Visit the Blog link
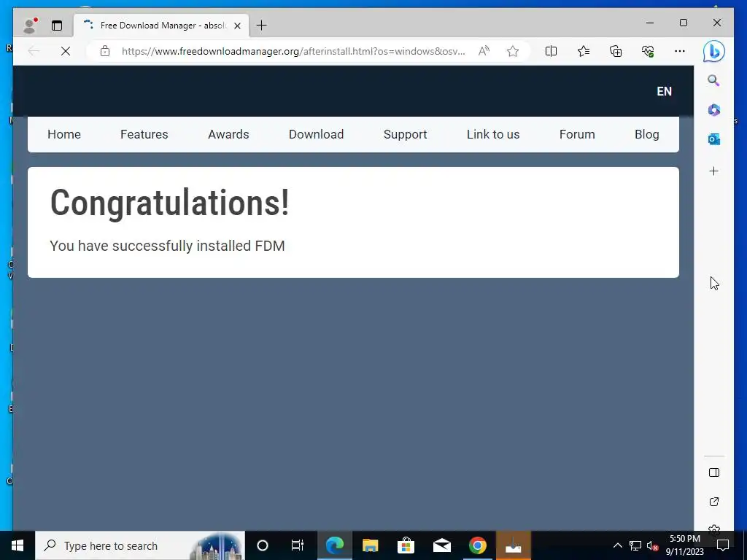 click(x=647, y=135)
